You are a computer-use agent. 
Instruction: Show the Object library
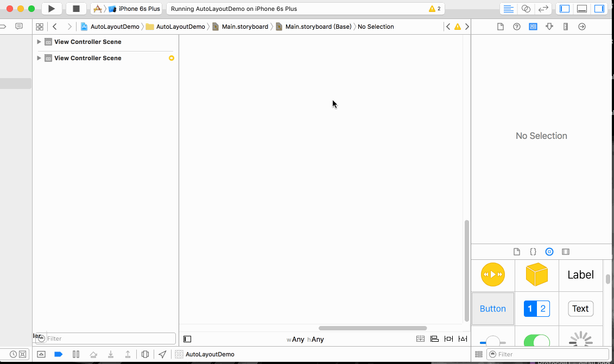549,252
